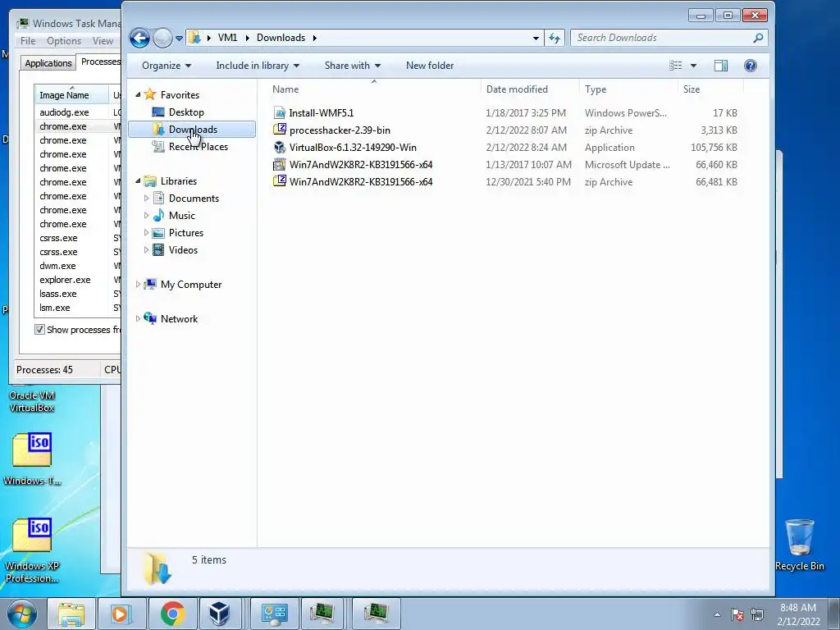
Task: Switch to Processes tab in Task Manager
Action: point(99,62)
